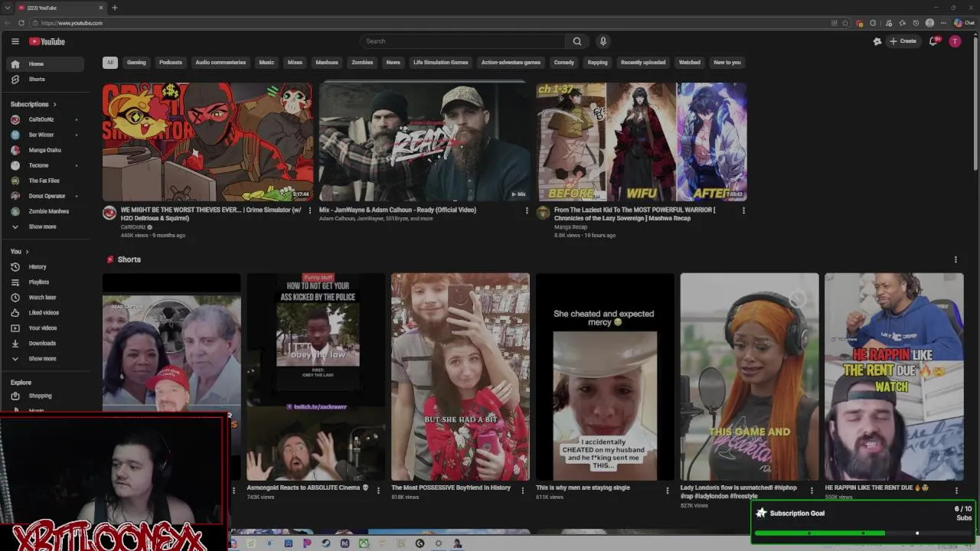
Task: Open options for Manhwa Recap video
Action: (743, 210)
